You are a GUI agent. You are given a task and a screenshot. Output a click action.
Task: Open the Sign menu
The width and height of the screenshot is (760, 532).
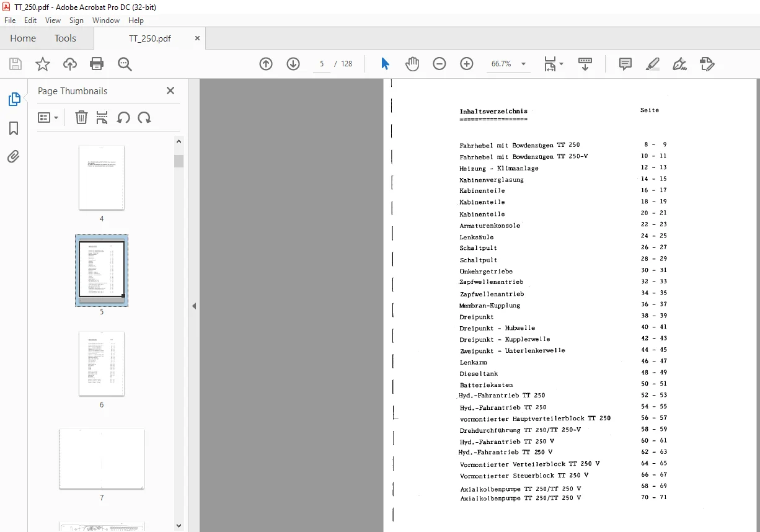(x=76, y=20)
